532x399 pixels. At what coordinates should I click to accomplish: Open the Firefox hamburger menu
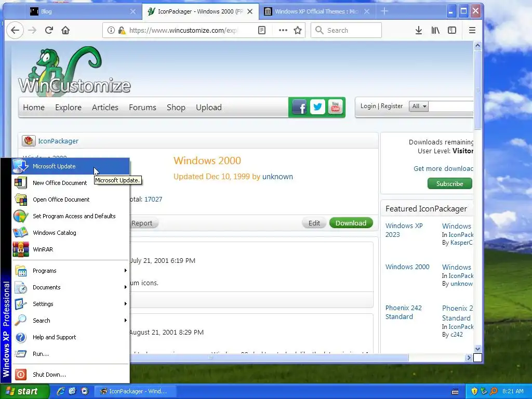(472, 30)
